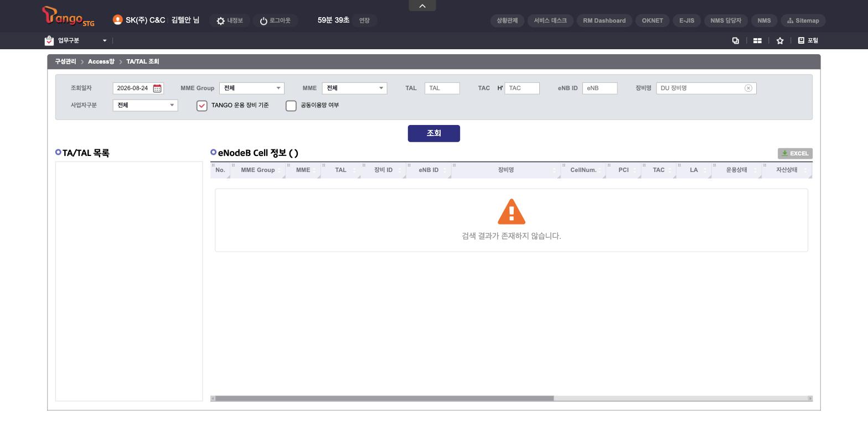Image resolution: width=868 pixels, height=427 pixels.
Task: Add page to favorites with star icon
Action: [x=780, y=40]
